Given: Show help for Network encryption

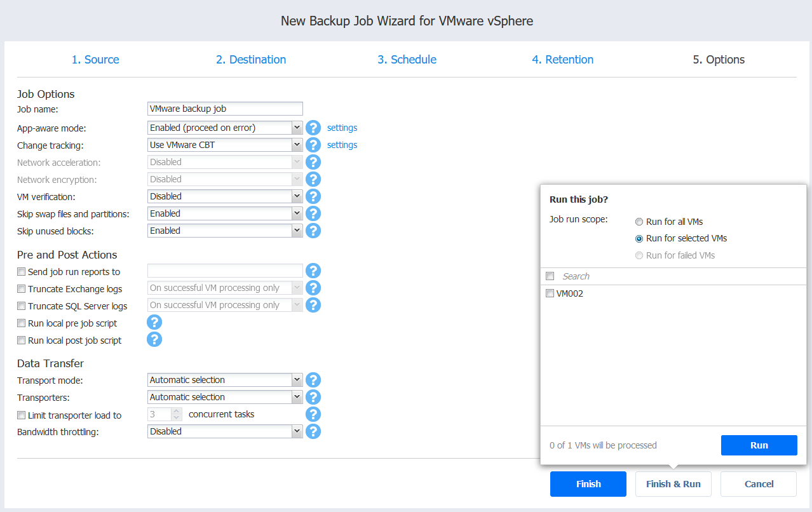Looking at the screenshot, I should tap(313, 179).
